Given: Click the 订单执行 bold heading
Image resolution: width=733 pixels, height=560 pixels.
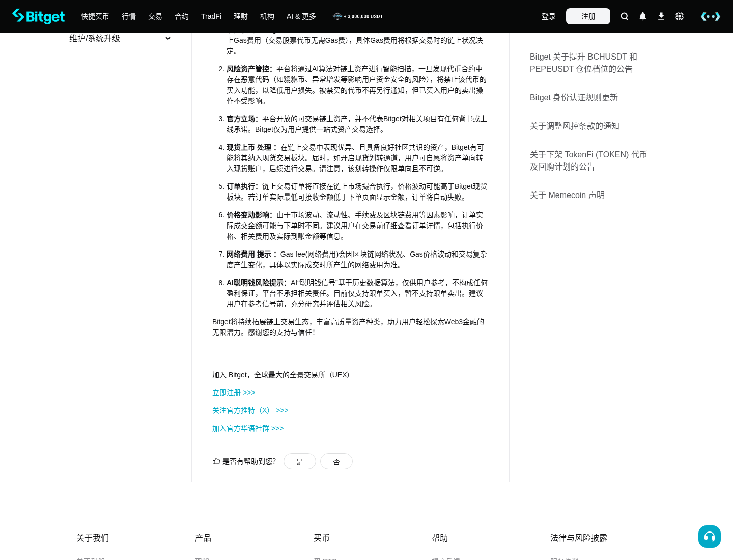Looking at the screenshot, I should [x=243, y=186].
